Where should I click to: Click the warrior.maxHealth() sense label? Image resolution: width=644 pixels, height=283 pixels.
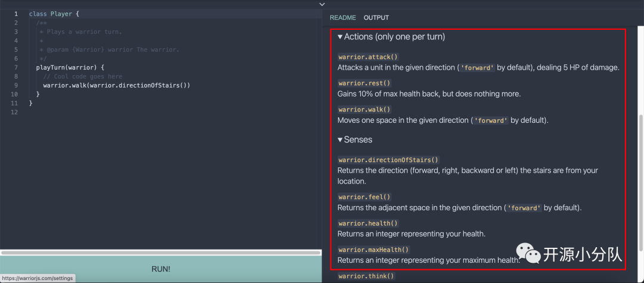373,250
